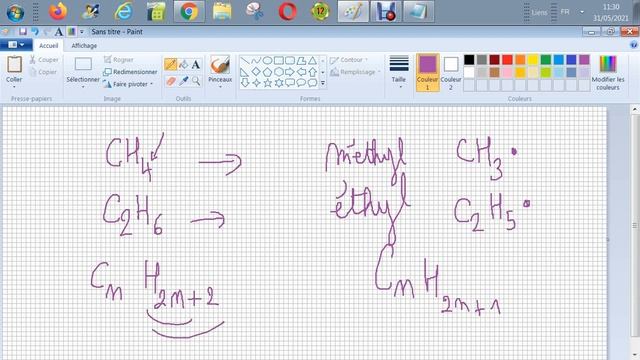
Task: Select the Fill with color bucket tool
Action: coord(184,64)
